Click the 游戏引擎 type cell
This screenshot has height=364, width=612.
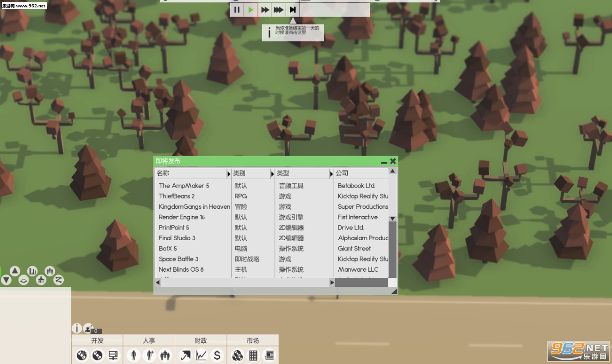pyautogui.click(x=291, y=217)
